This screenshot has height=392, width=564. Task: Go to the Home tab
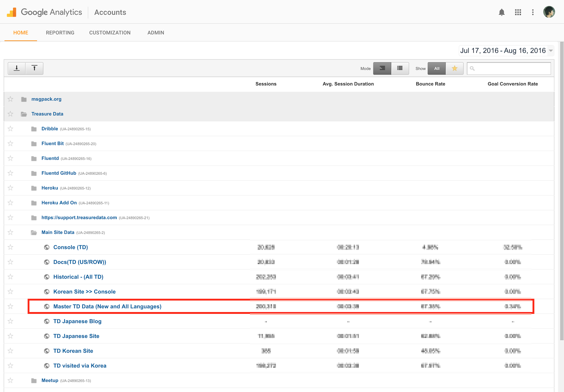21,33
